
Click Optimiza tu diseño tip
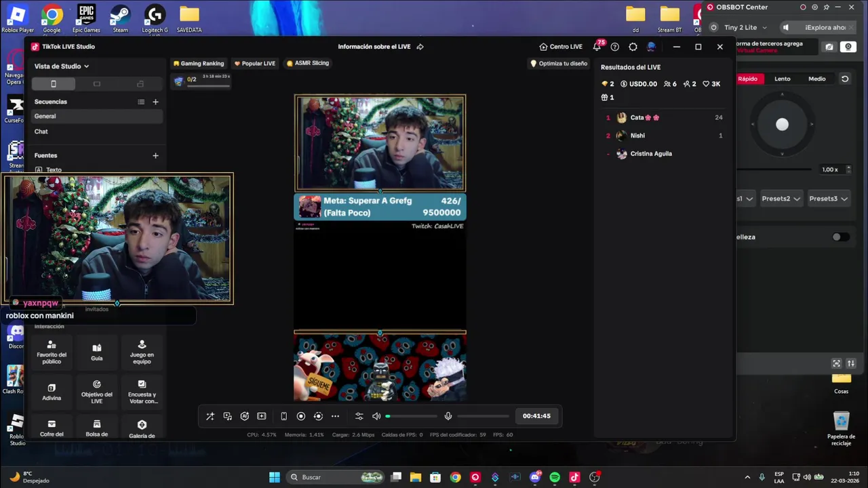coord(559,63)
